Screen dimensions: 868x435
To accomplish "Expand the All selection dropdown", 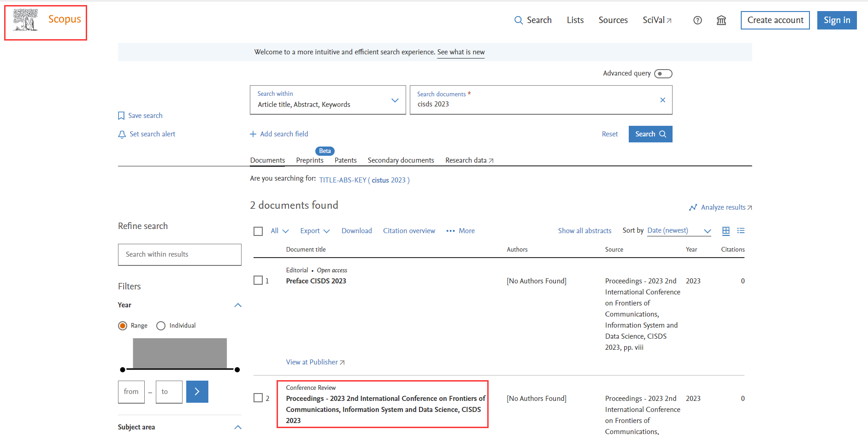I will (x=280, y=231).
